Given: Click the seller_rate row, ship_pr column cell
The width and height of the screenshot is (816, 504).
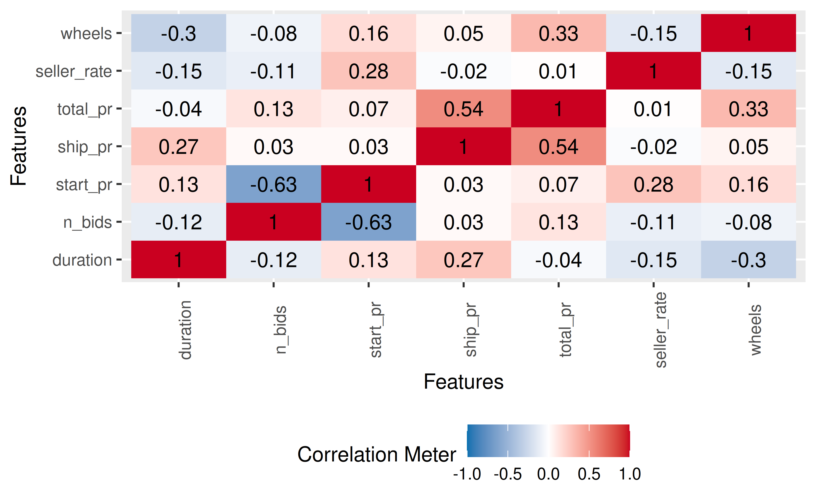Looking at the screenshot, I should [x=463, y=71].
